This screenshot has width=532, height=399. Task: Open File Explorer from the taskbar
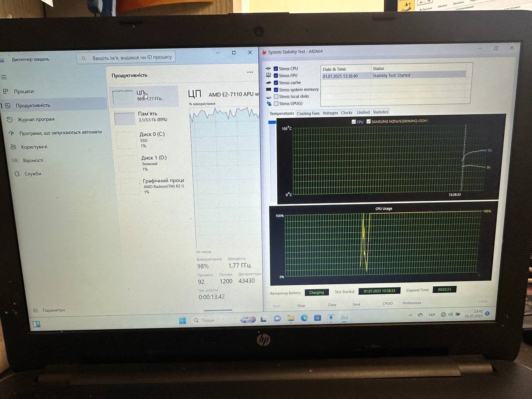click(291, 319)
